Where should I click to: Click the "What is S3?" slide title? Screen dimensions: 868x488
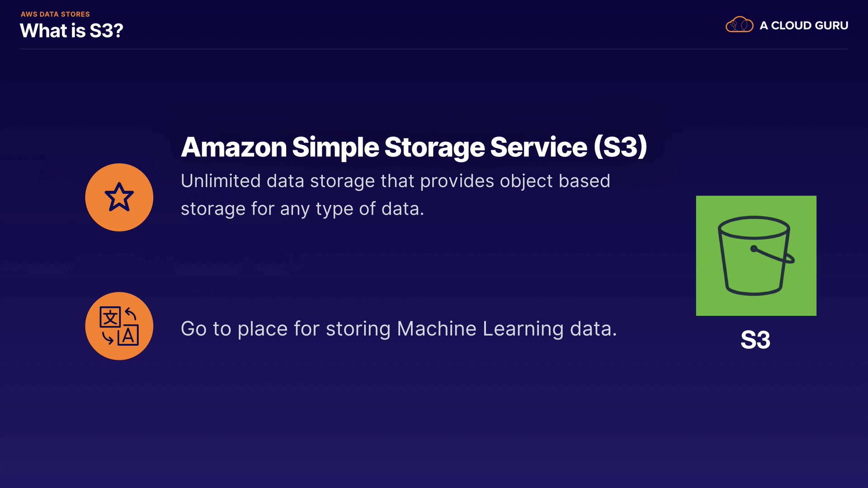tap(71, 31)
